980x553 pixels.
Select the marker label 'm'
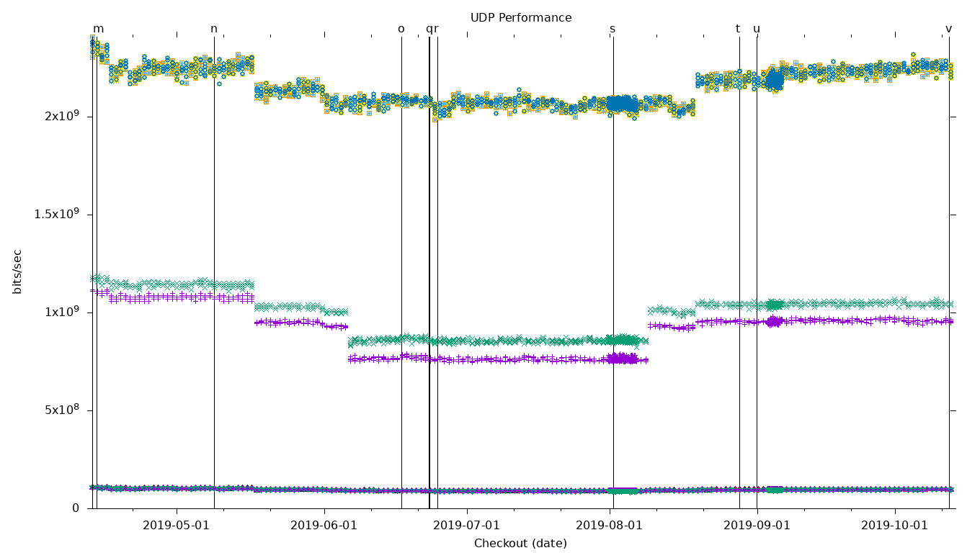(99, 30)
